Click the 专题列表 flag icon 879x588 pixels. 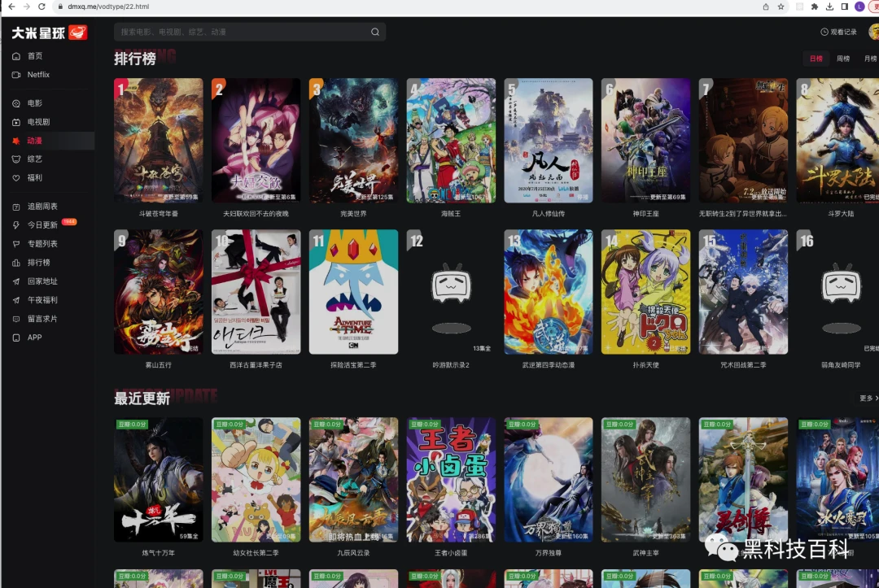tap(16, 244)
